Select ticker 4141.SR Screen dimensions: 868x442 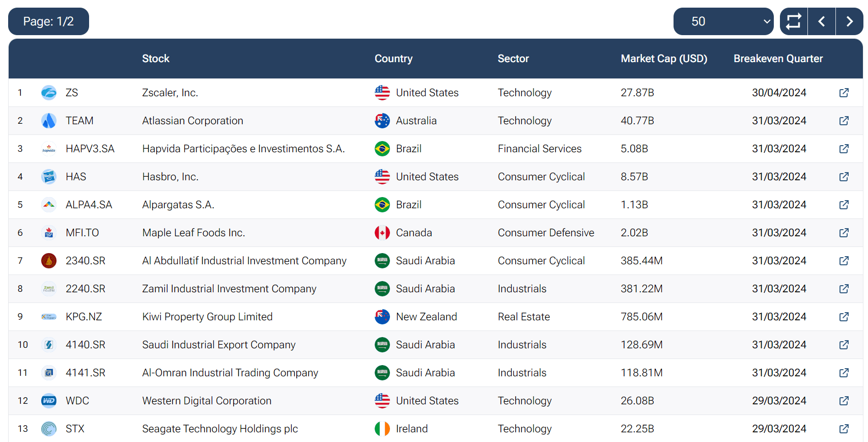(x=86, y=373)
